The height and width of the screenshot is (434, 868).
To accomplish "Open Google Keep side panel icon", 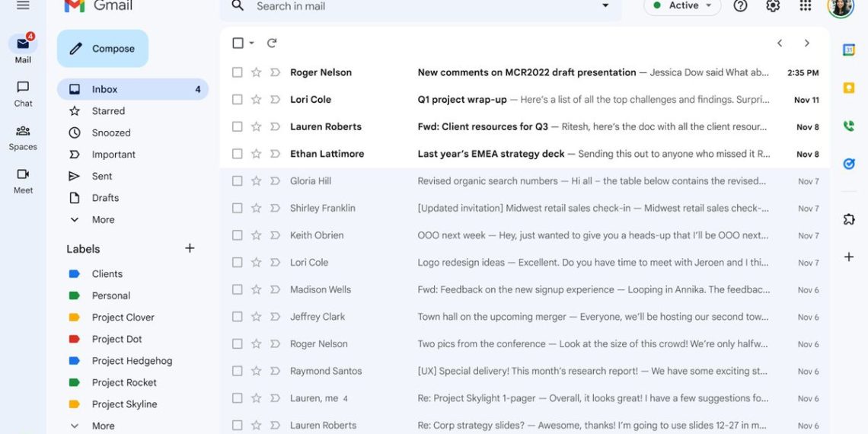I will click(849, 88).
